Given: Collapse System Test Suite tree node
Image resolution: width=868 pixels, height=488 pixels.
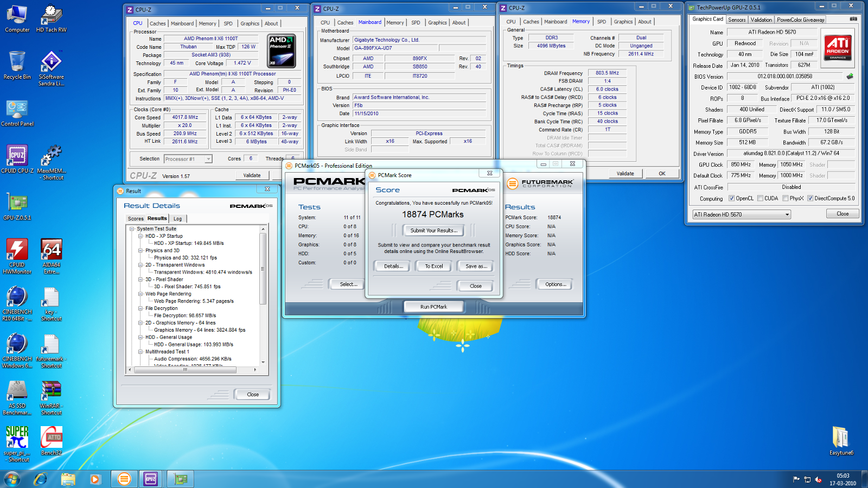Looking at the screenshot, I should pos(132,229).
